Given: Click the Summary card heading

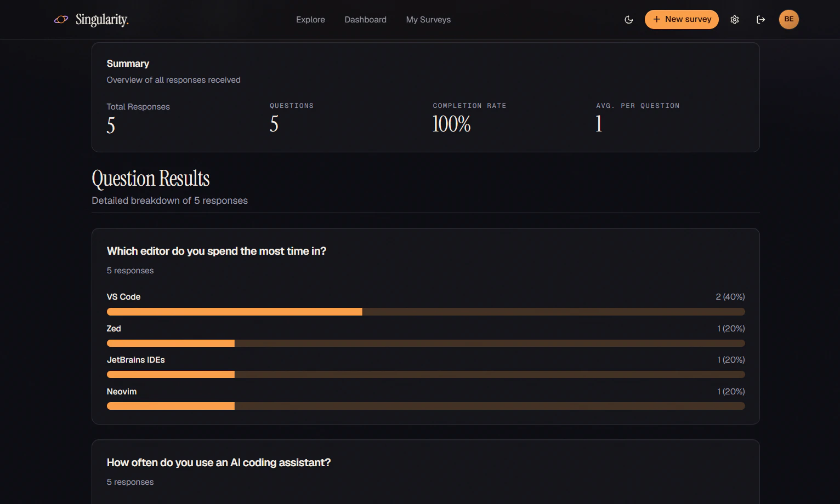Looking at the screenshot, I should click(128, 64).
